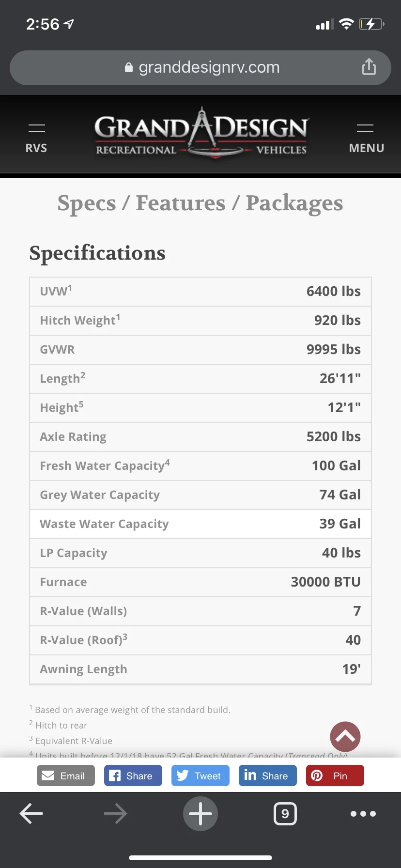
Task: Share on LinkedIn button
Action: pos(268,775)
